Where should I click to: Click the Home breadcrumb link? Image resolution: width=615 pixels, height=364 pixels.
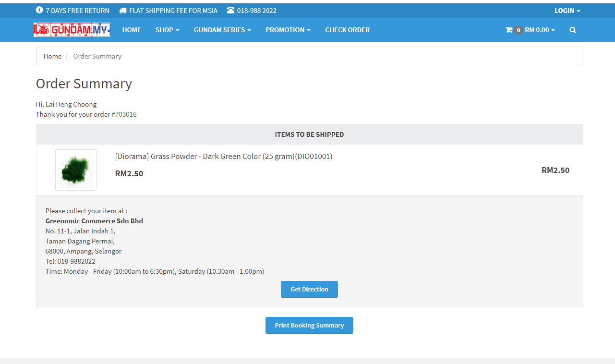coord(52,56)
